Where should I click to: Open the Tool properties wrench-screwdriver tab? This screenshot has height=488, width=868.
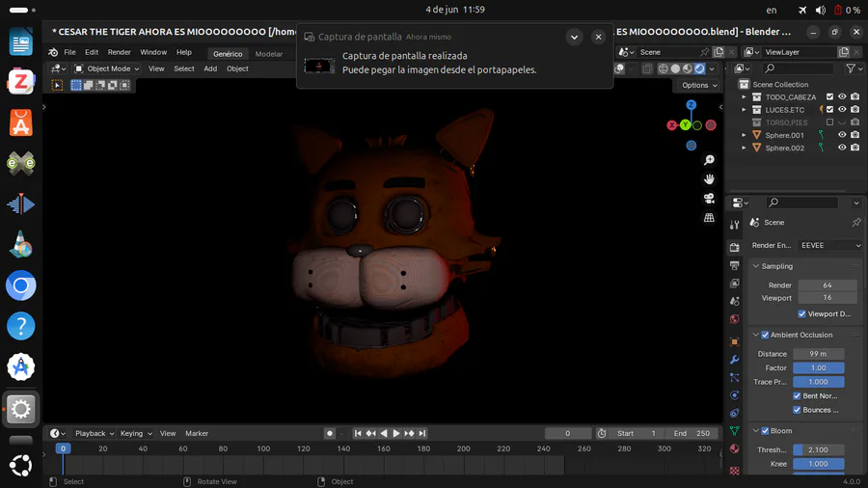735,225
